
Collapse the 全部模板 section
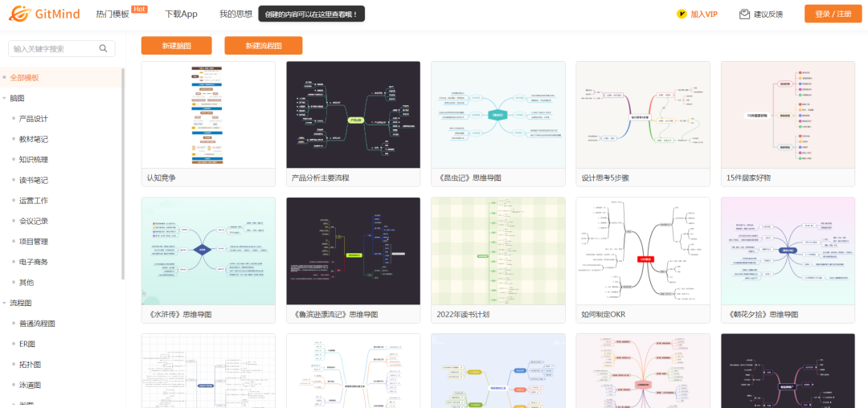[x=5, y=78]
